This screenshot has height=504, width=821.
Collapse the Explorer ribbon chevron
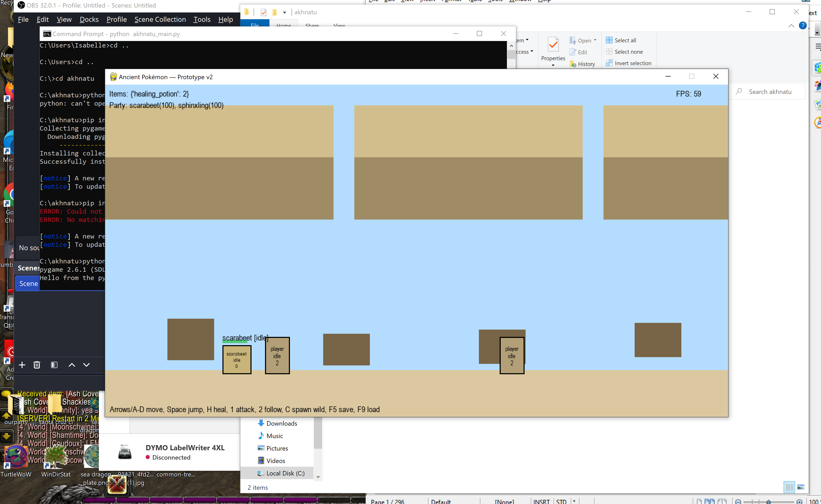point(791,26)
